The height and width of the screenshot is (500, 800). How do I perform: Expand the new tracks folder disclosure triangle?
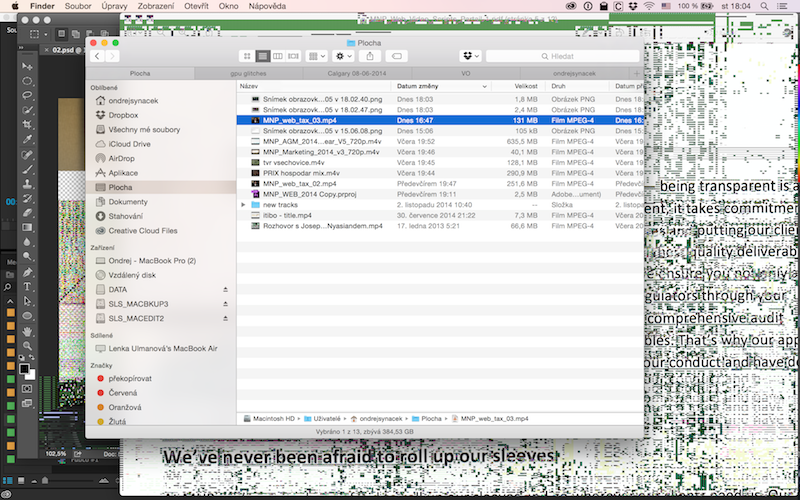pos(243,205)
